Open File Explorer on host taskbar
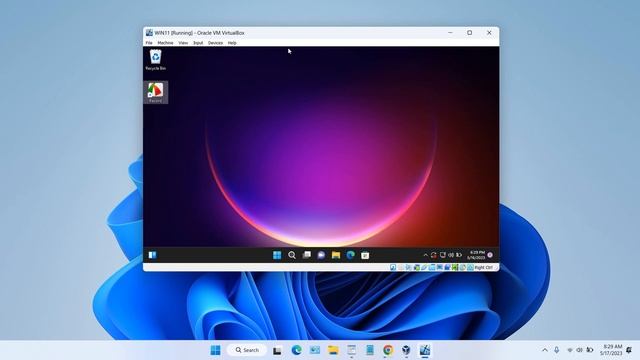 333,350
